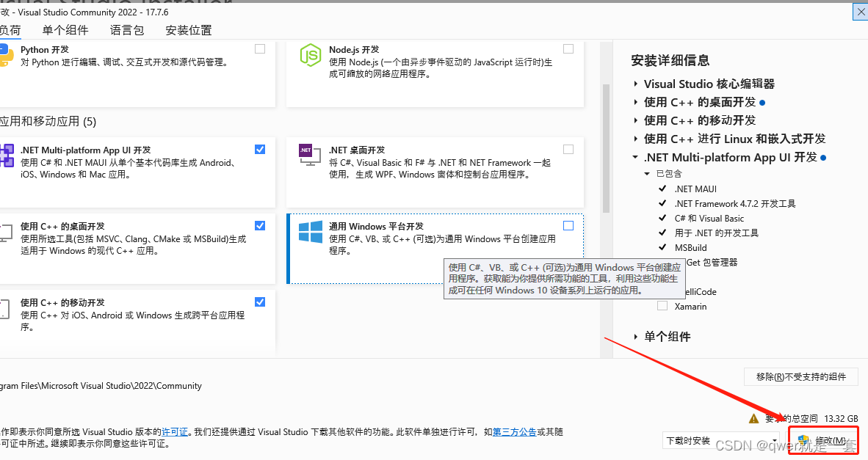Check the 通用 Windows 平台开发 checkbox
The height and width of the screenshot is (460, 868).
tap(568, 225)
